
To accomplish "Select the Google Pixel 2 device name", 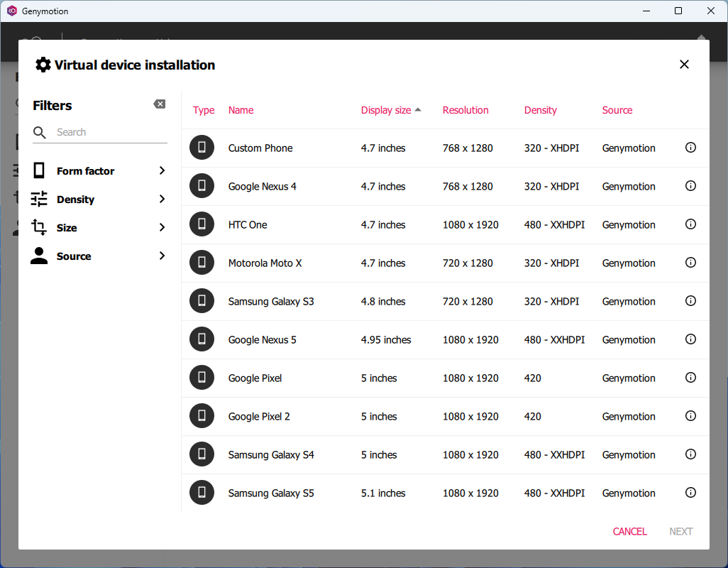I will [x=258, y=416].
